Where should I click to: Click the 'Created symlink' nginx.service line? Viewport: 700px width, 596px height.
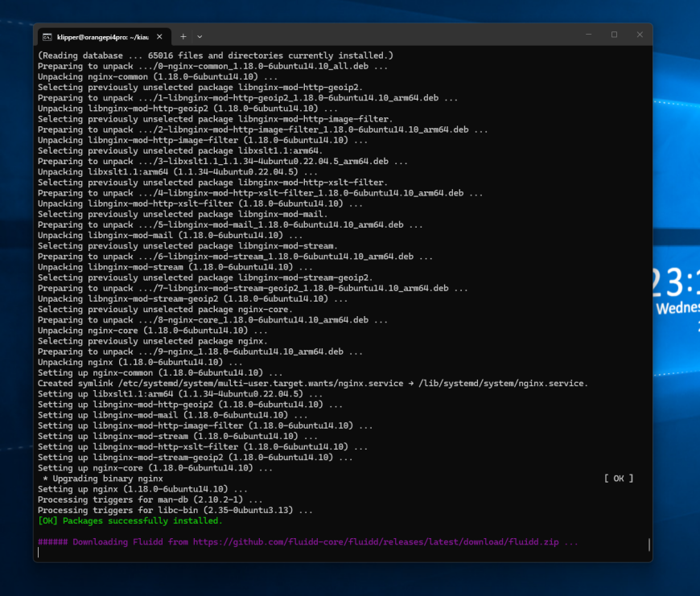pyautogui.click(x=312, y=384)
